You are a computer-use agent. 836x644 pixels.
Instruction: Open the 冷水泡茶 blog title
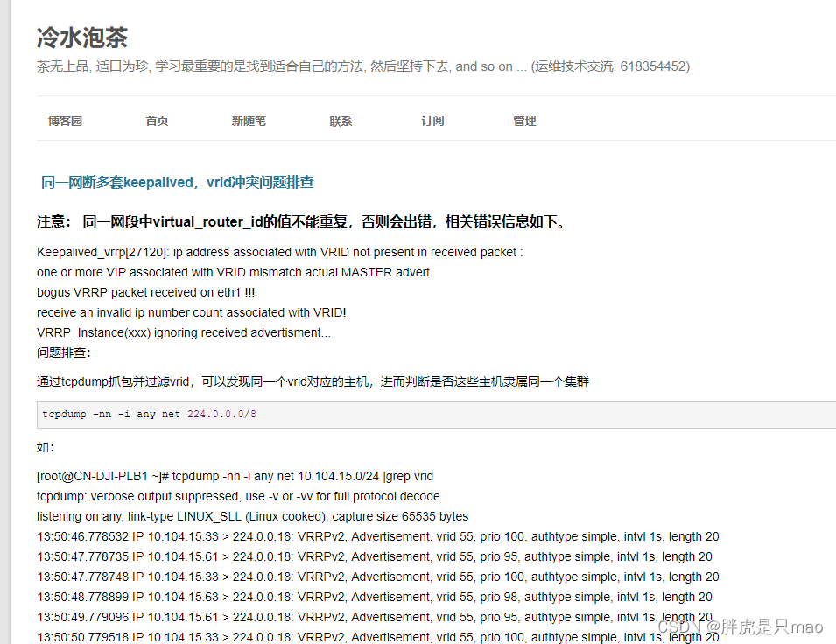[x=82, y=38]
